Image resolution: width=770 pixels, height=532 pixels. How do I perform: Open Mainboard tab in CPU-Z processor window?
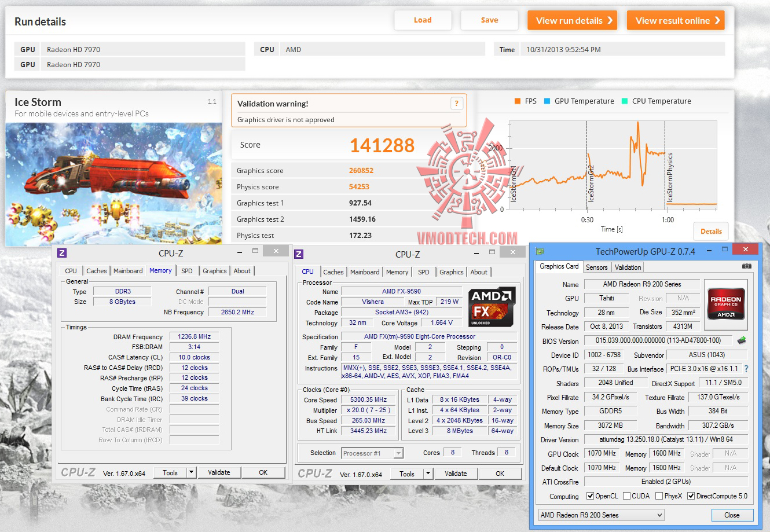point(365,272)
